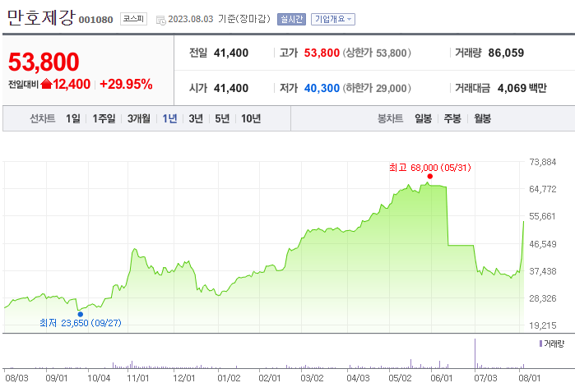
Task: Select the 3년 line chart tab
Action: click(x=196, y=118)
